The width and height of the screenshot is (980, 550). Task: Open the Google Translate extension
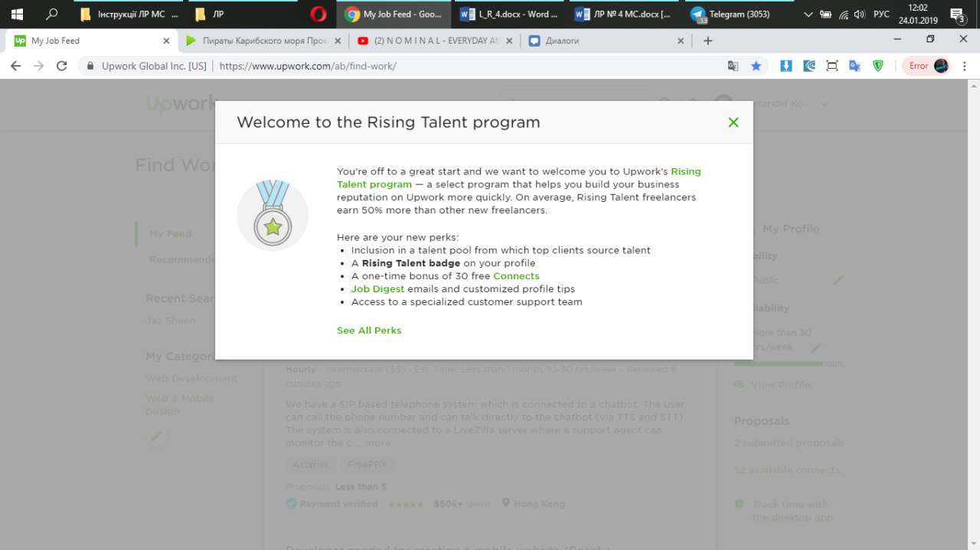(854, 67)
